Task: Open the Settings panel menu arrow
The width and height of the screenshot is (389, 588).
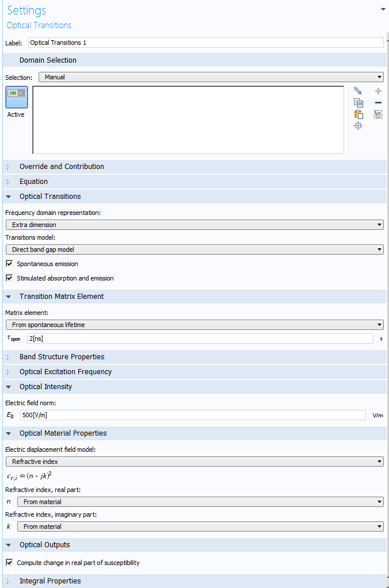Action: 383,9
